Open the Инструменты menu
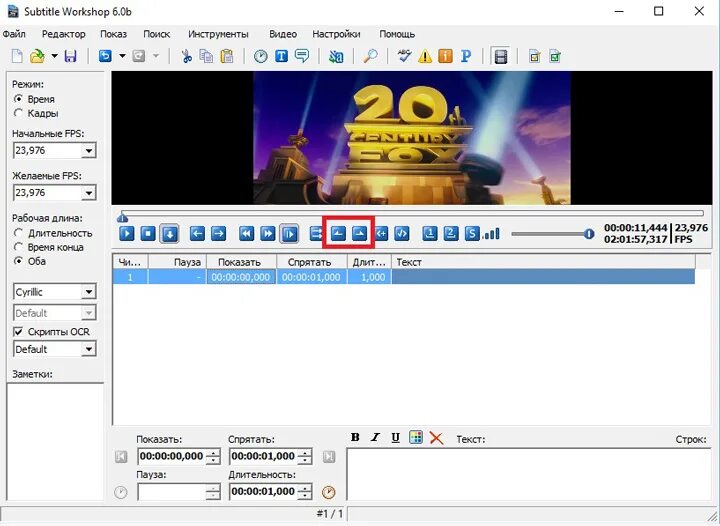 point(218,34)
